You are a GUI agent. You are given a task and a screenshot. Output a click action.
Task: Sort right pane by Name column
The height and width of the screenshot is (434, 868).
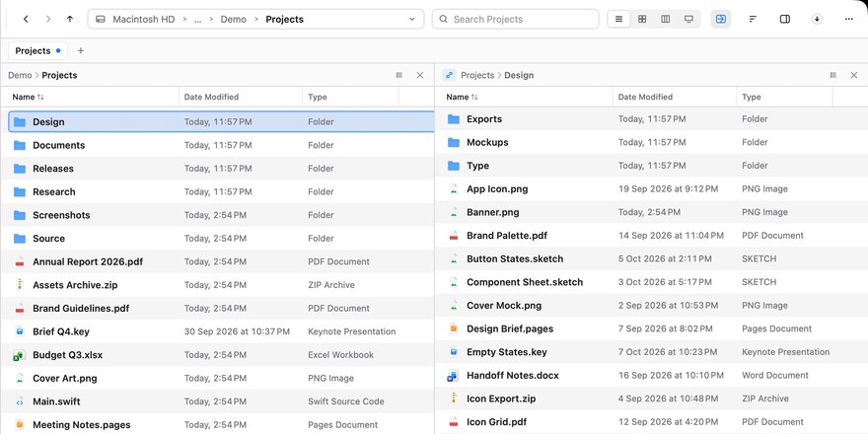[523, 97]
